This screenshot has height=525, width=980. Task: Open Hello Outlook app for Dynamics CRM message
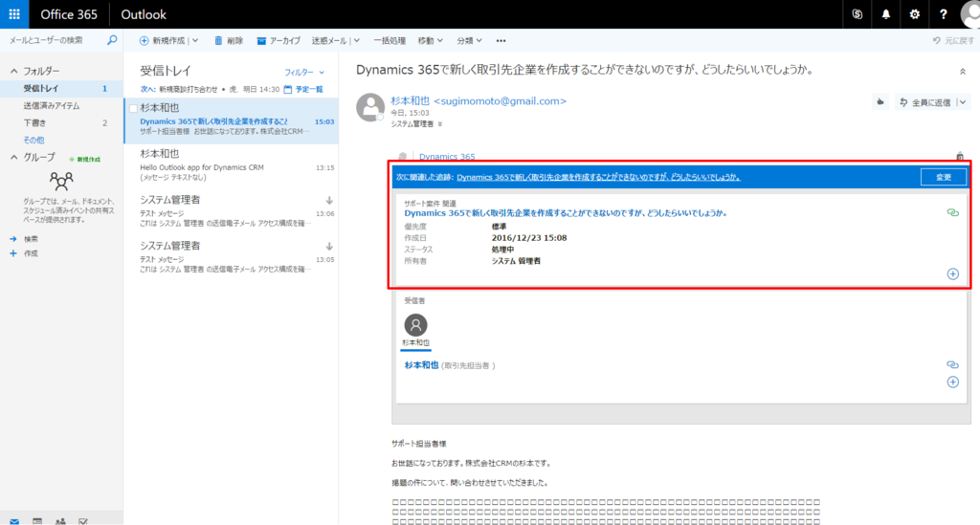tap(232, 166)
